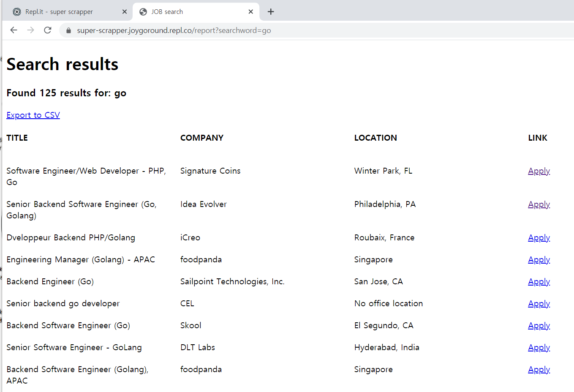The height and width of the screenshot is (392, 574).
Task: Click location San Jose, CA
Action: pos(378,281)
